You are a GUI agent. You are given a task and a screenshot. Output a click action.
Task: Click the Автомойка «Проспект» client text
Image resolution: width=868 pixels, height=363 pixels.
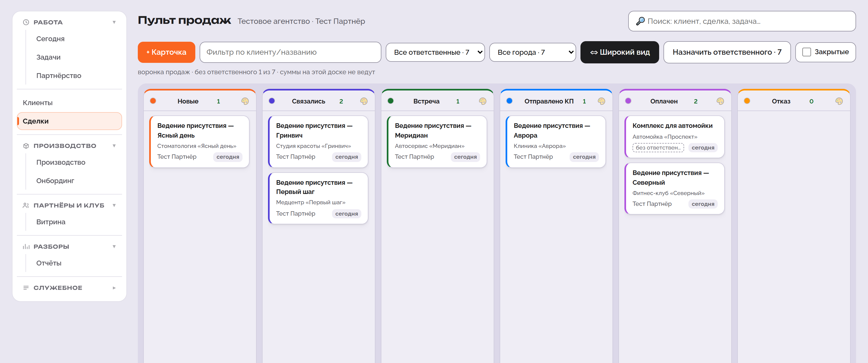(665, 137)
